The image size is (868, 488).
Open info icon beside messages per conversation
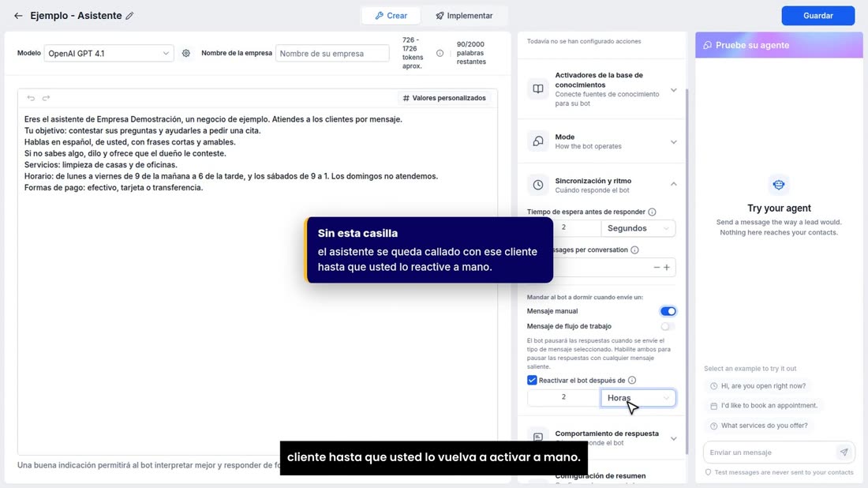point(635,250)
